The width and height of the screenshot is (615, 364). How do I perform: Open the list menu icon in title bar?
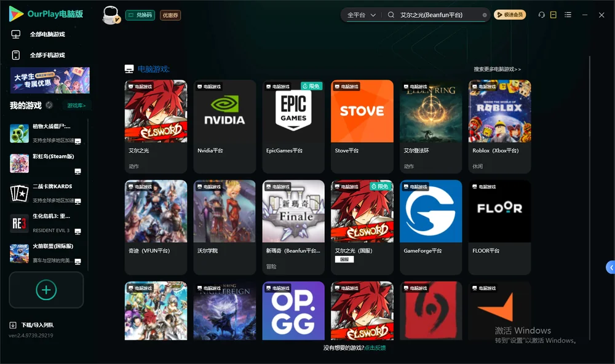(568, 15)
